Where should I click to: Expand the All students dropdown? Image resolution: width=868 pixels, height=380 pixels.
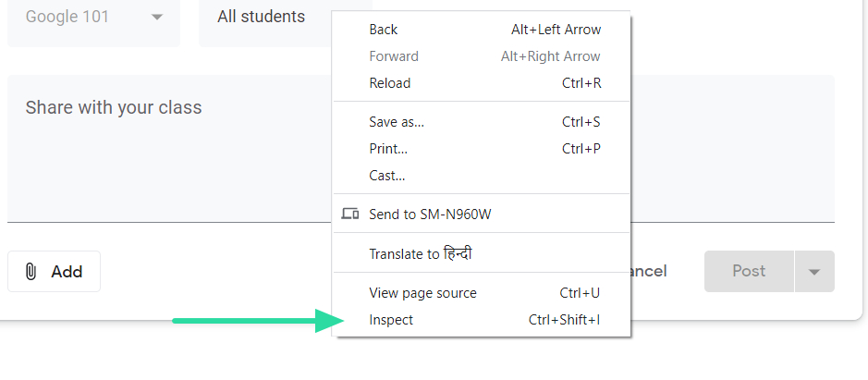[264, 18]
